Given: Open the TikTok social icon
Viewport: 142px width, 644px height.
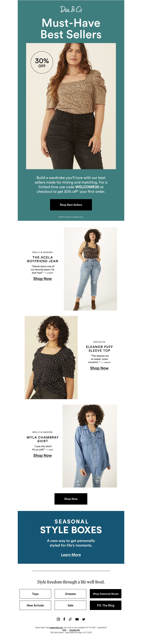Looking at the screenshot, I should (x=70, y=619).
